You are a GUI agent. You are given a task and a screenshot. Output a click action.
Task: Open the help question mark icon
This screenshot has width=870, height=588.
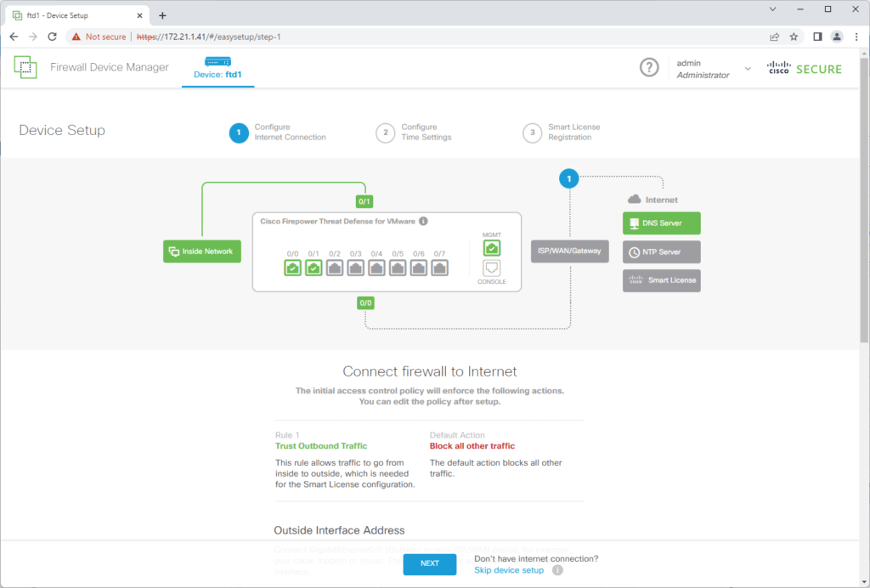(x=649, y=67)
